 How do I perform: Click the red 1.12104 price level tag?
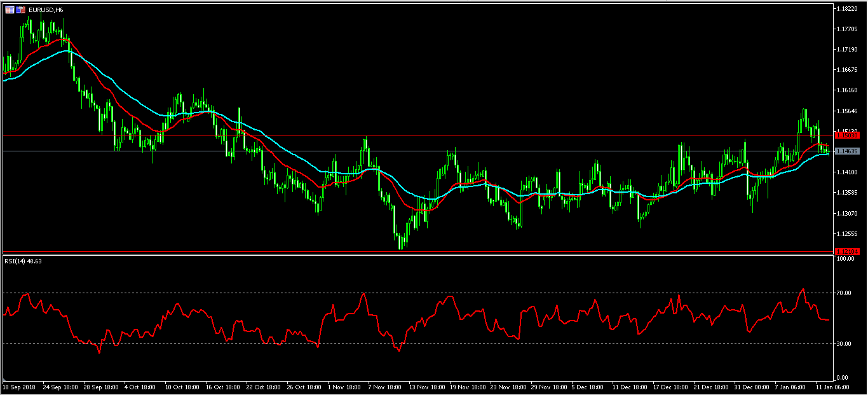click(x=848, y=251)
